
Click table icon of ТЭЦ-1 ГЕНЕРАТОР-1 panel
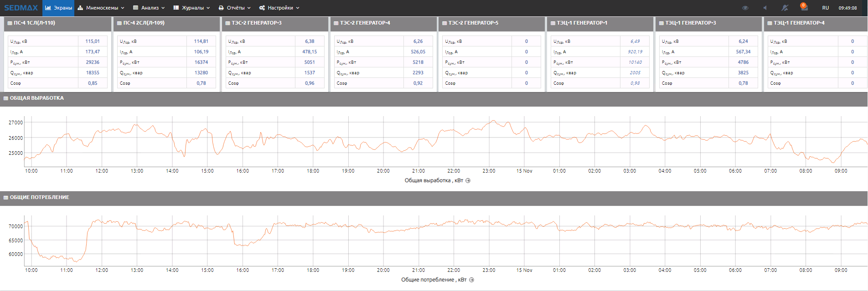click(553, 23)
